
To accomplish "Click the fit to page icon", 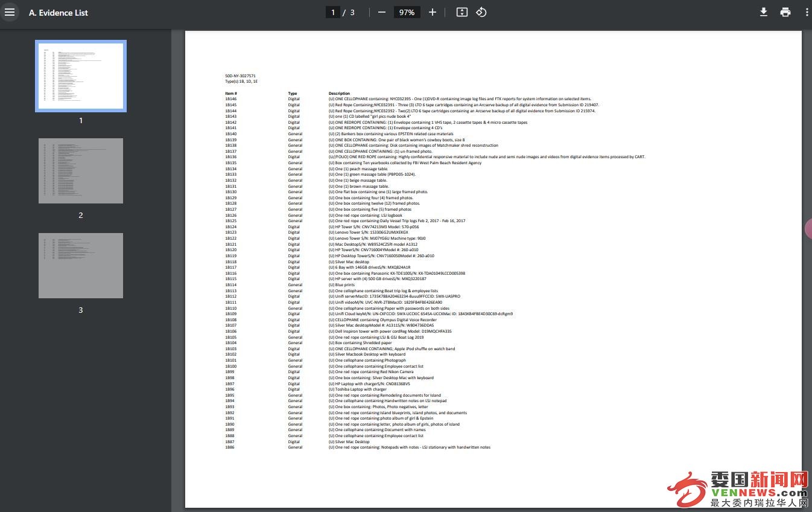I will coord(462,12).
